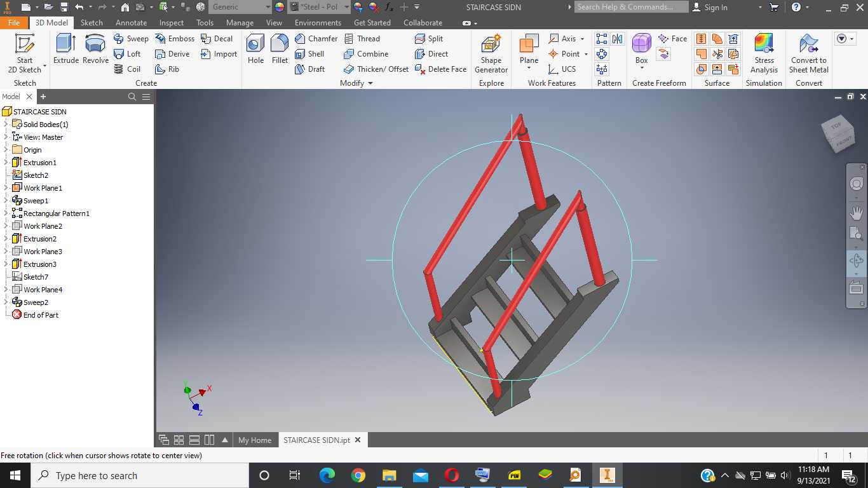Select the Revolve tool
868x488 pixels.
point(95,49)
